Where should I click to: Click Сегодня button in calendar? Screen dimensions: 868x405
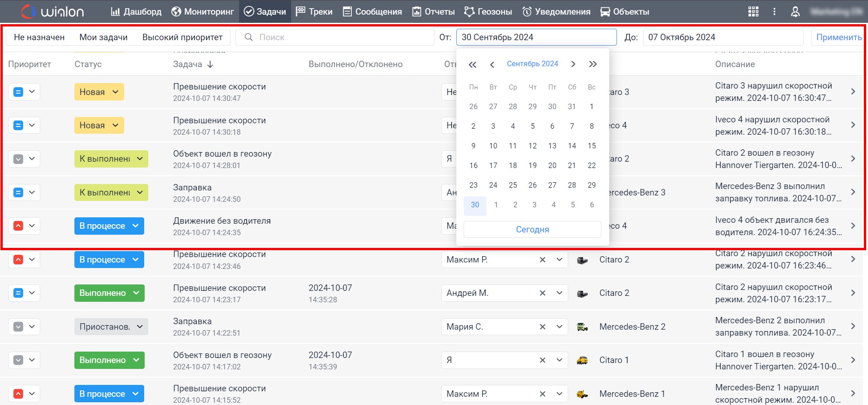pos(533,229)
